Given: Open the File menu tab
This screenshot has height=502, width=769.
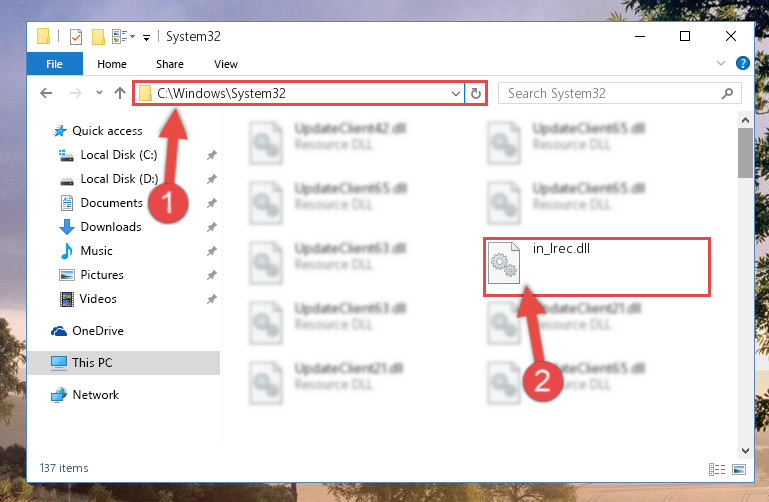Looking at the screenshot, I should click(54, 64).
